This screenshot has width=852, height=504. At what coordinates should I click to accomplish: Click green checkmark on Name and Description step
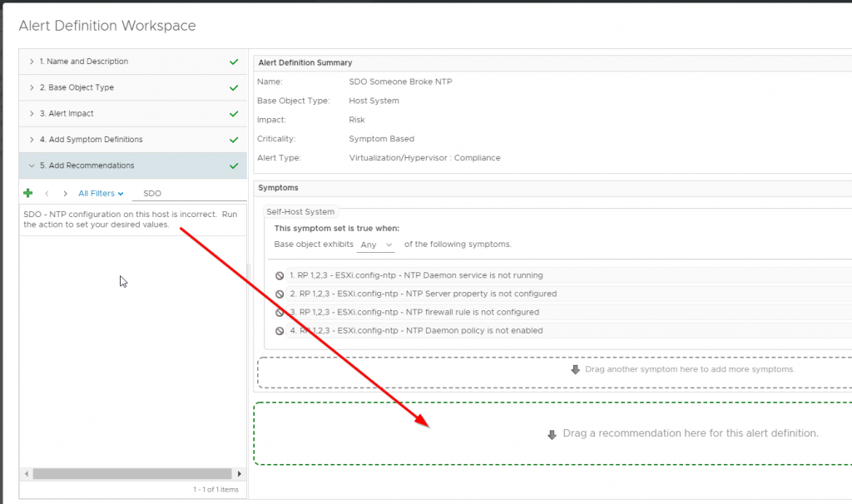(x=234, y=62)
